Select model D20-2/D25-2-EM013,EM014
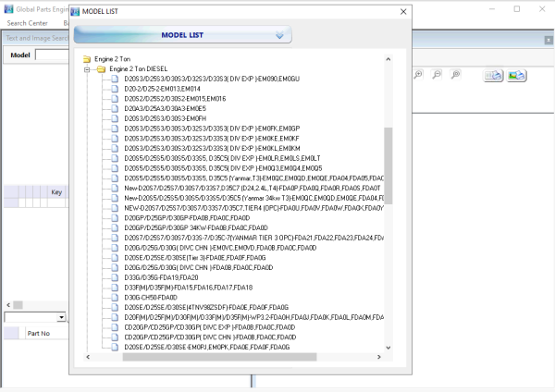The image size is (555, 392). (162, 89)
